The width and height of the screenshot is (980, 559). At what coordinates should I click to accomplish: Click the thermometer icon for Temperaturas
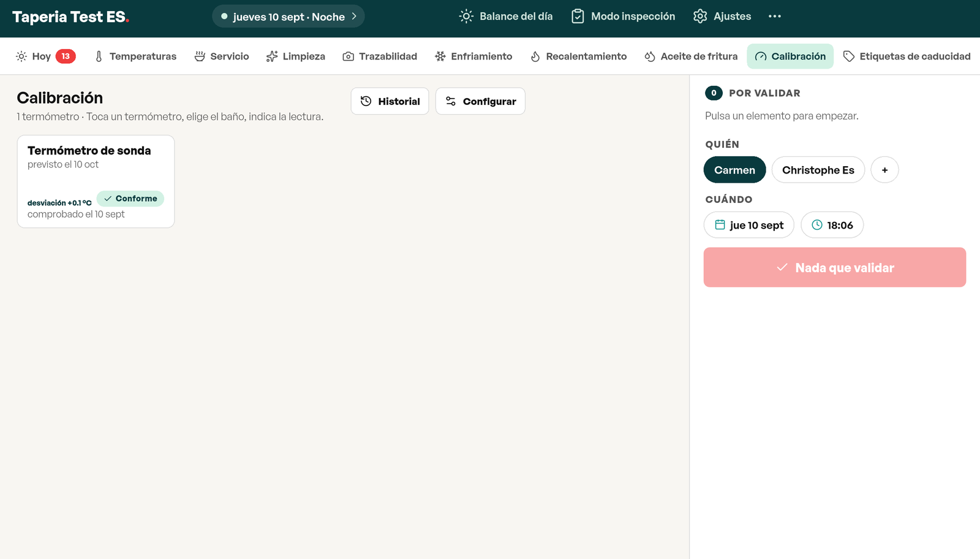point(99,56)
